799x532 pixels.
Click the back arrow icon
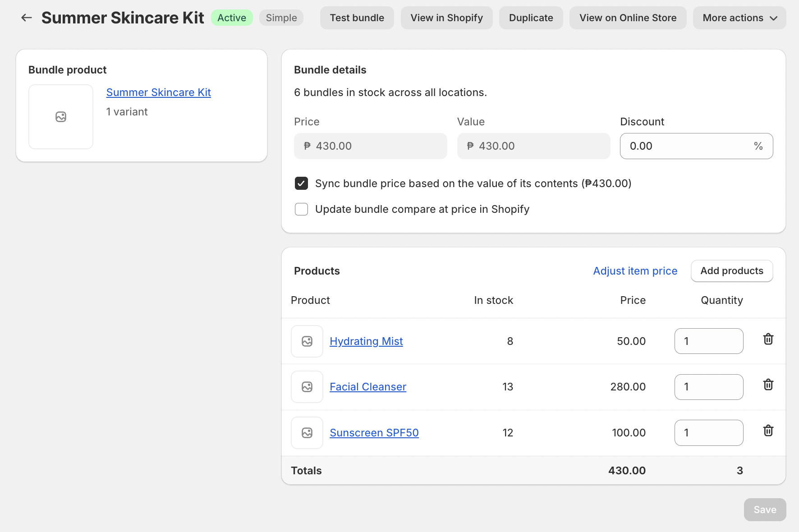27,18
